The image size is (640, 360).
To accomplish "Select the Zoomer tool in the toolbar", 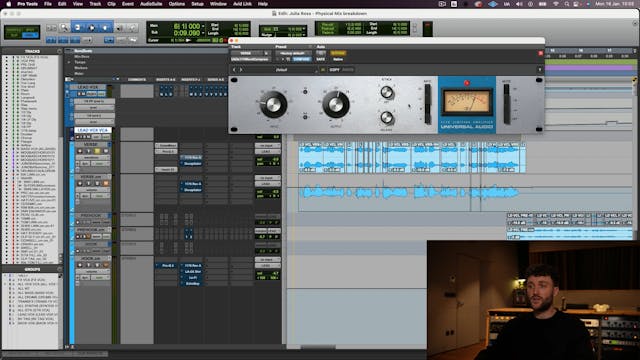I will 64,28.
